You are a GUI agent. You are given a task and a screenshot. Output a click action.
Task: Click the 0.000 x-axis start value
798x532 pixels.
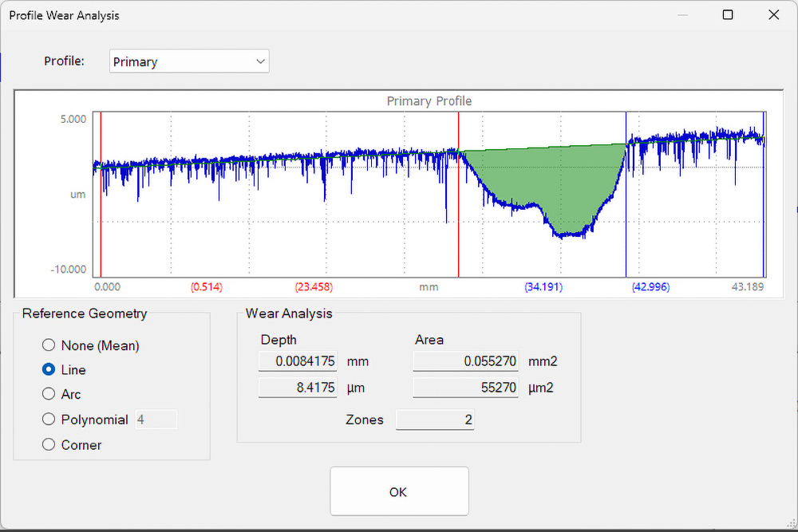click(108, 287)
